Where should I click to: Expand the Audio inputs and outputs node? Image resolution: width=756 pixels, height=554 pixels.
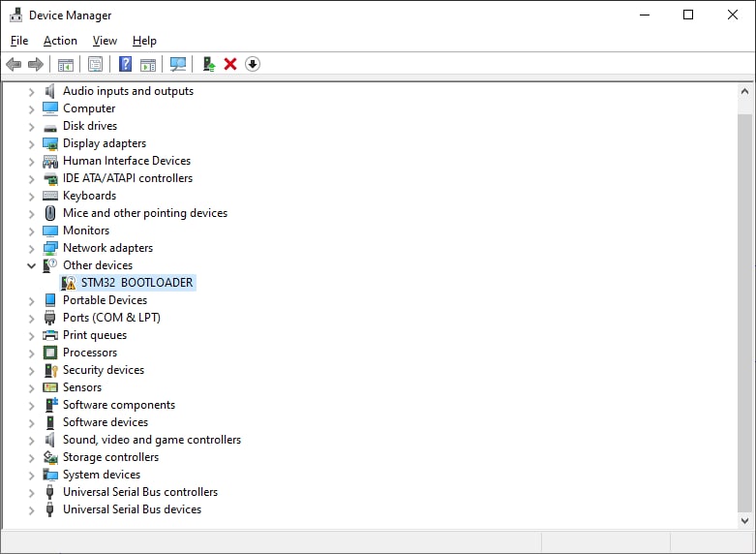(x=31, y=92)
